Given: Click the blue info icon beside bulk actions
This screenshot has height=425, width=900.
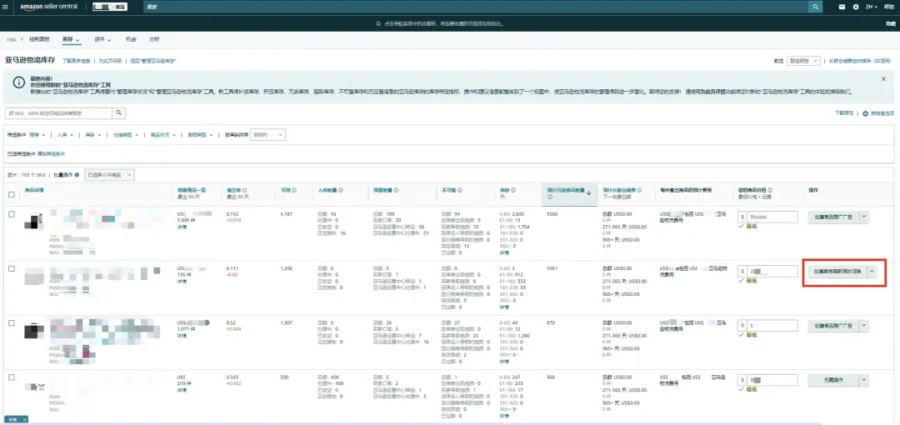Looking at the screenshot, I should coord(77,175).
